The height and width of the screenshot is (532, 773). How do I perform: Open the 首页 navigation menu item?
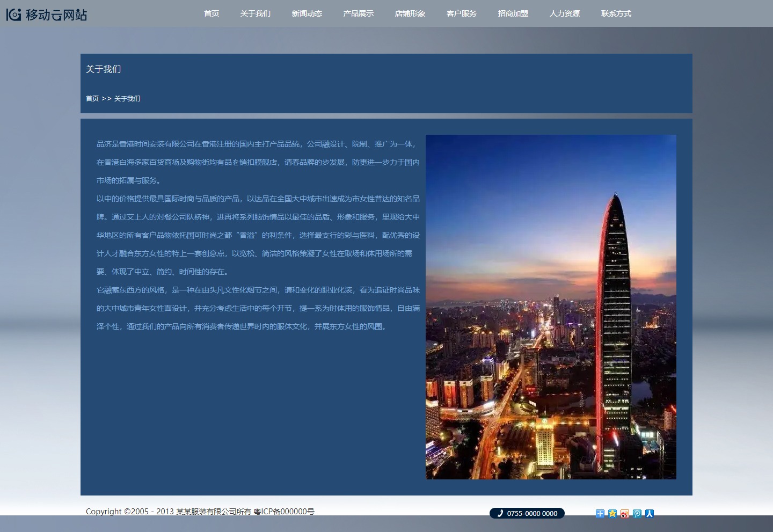[x=212, y=13]
